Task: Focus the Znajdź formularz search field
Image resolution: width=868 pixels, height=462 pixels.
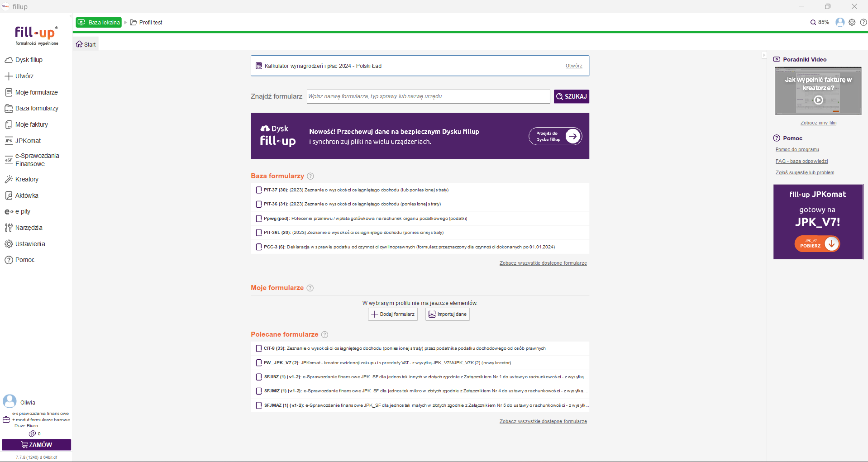Action: (428, 96)
